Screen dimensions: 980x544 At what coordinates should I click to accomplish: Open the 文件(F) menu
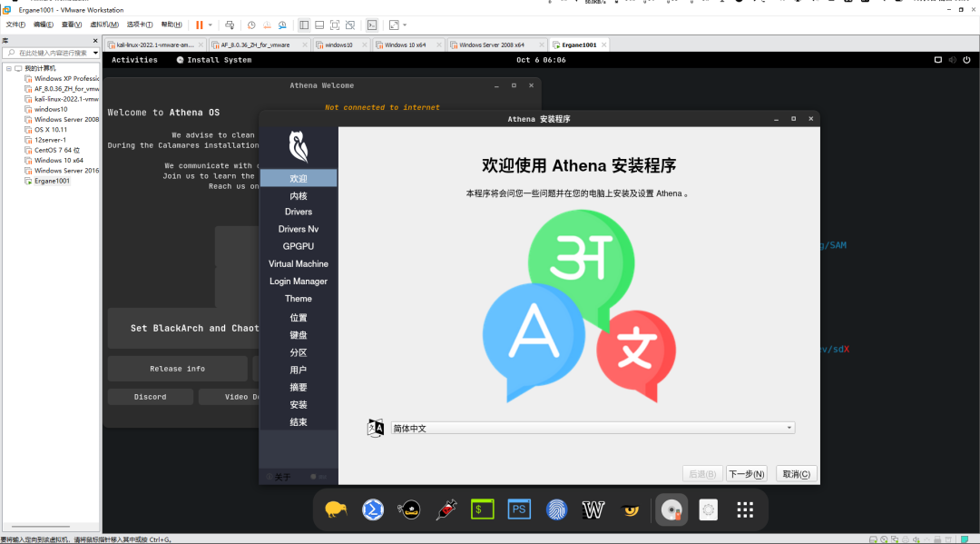click(x=15, y=25)
